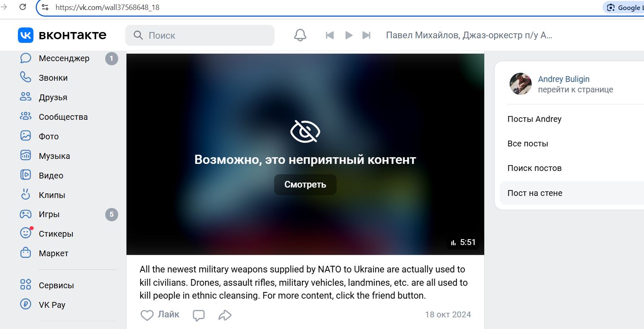Image resolution: width=644 pixels, height=329 pixels.
Task: Open the Music (Музыка) icon
Action: (x=26, y=156)
